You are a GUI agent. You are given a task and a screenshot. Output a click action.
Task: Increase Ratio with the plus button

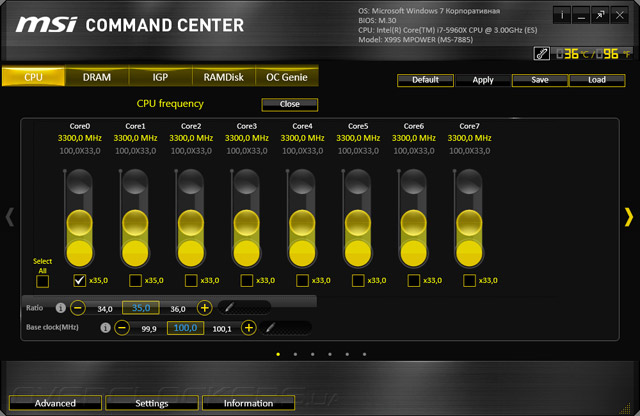(204, 307)
